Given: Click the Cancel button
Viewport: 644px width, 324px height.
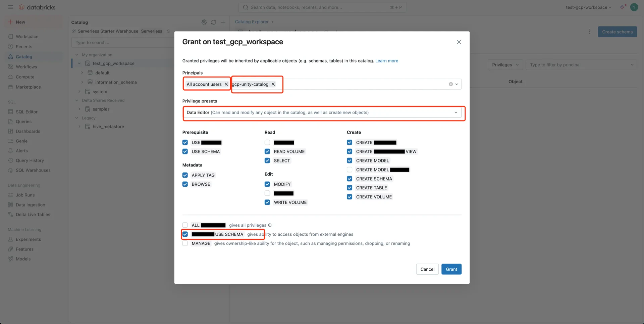Looking at the screenshot, I should (427, 269).
